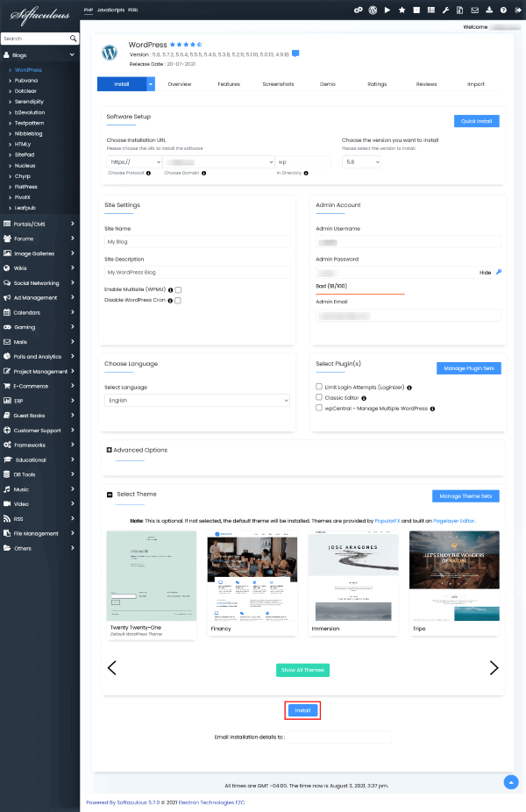The height and width of the screenshot is (812, 526).
Task: Click the help question mark icon
Action: 503,10
